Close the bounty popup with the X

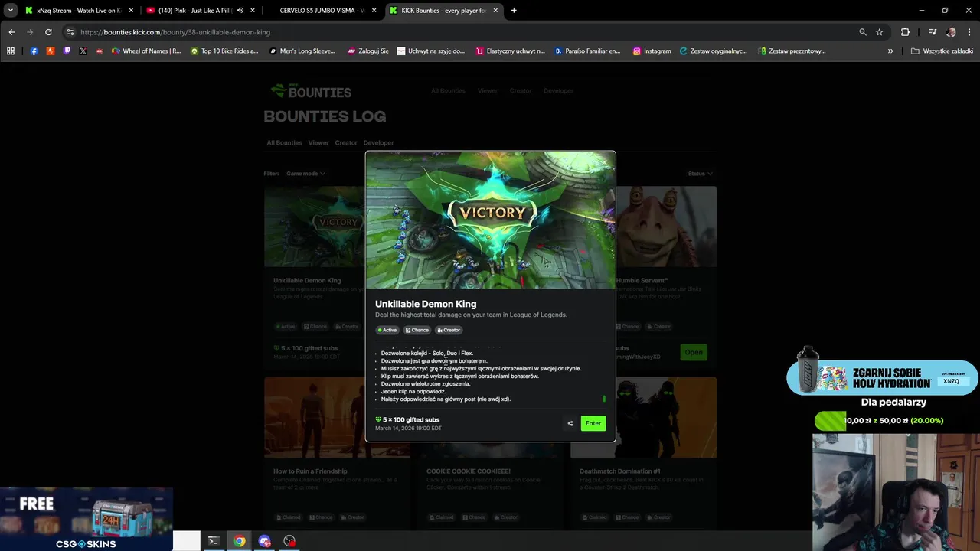tap(606, 161)
